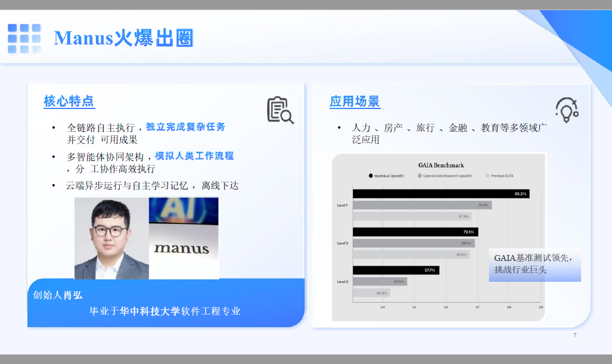Viewport: 612px width, 364px height.
Task: Select the highlighted text 独立完成复杂任务
Action: 185,127
